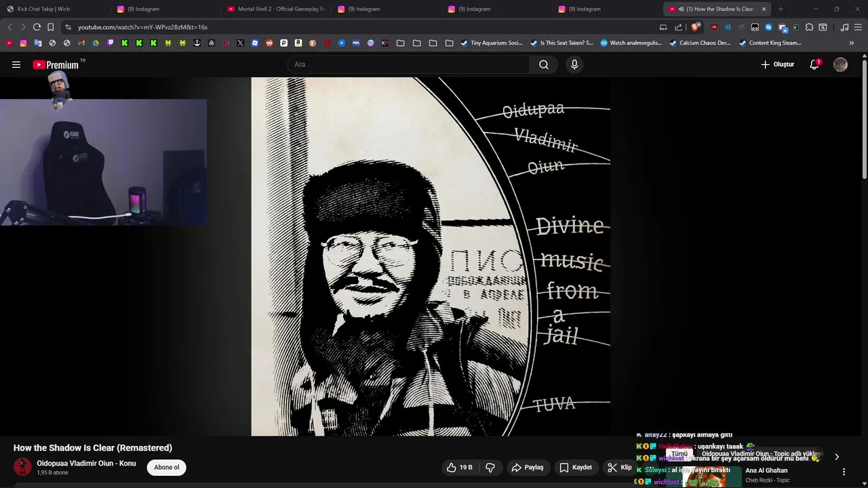This screenshot has height=488, width=868.
Task: Open the Oidopuaa Vladimir Oiun - Konu channel link
Action: (x=86, y=464)
